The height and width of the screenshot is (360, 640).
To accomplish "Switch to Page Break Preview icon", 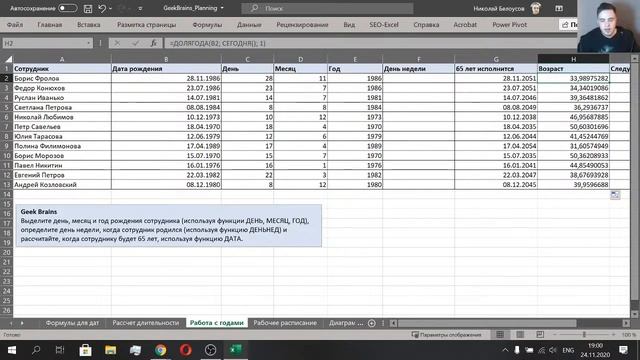I will pos(540,335).
